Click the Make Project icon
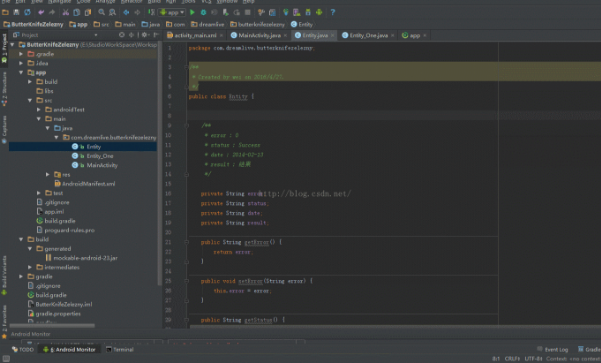Screen dimensions: 601x363 click(x=151, y=12)
